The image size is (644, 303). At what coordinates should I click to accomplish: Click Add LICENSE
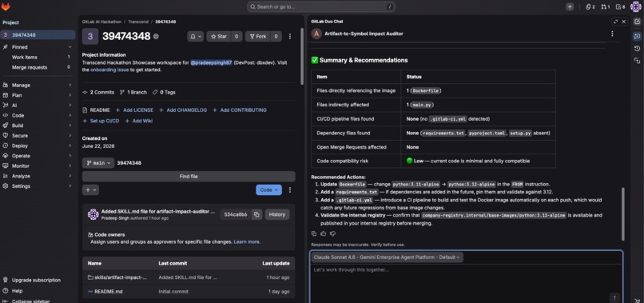point(134,110)
